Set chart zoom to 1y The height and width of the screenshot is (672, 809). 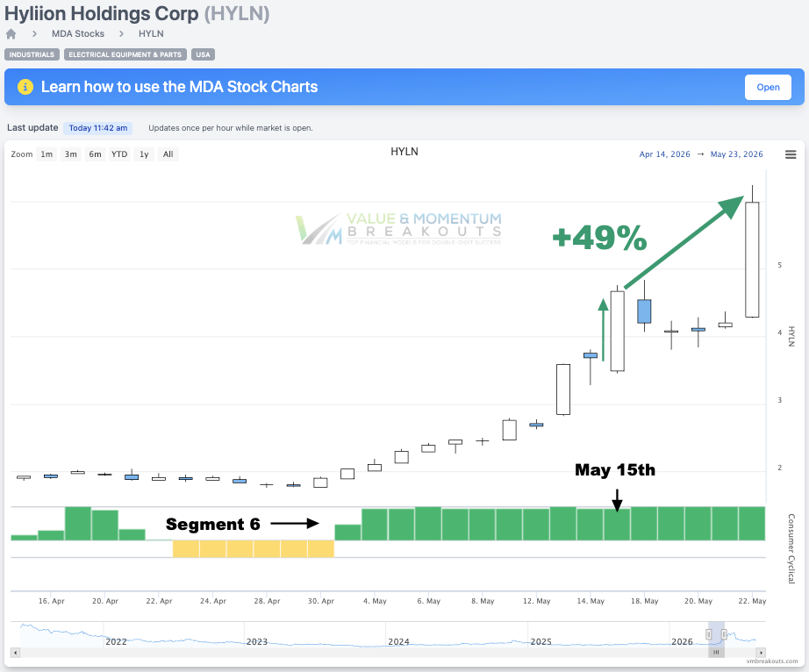[144, 154]
